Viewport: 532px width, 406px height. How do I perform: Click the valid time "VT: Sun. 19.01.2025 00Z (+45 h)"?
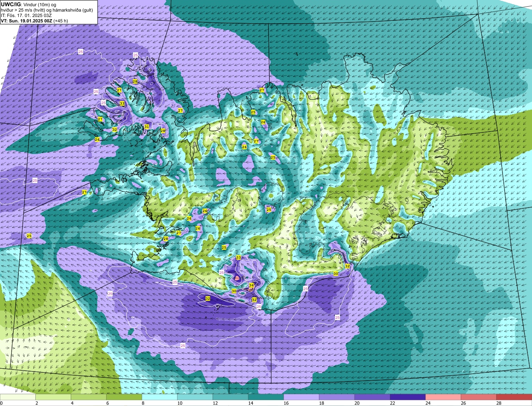[34, 20]
